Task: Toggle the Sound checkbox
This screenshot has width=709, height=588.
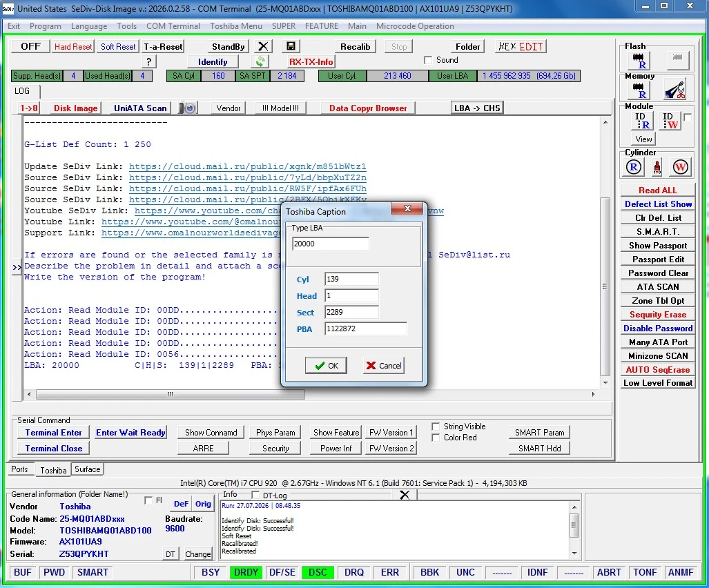Action: tap(428, 60)
